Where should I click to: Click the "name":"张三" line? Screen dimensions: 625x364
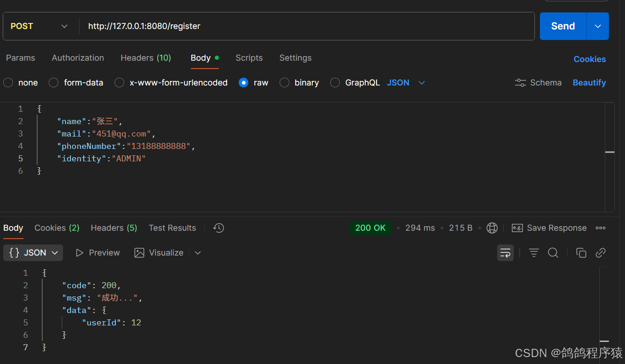90,121
